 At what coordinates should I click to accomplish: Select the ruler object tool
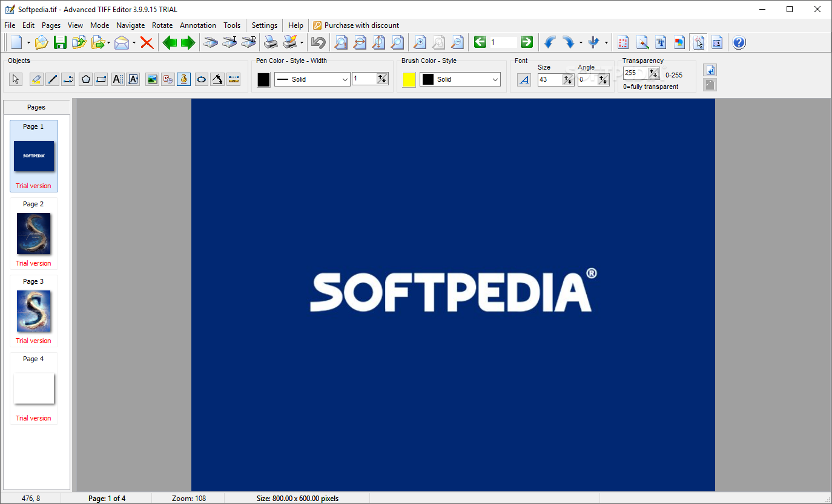click(x=234, y=79)
